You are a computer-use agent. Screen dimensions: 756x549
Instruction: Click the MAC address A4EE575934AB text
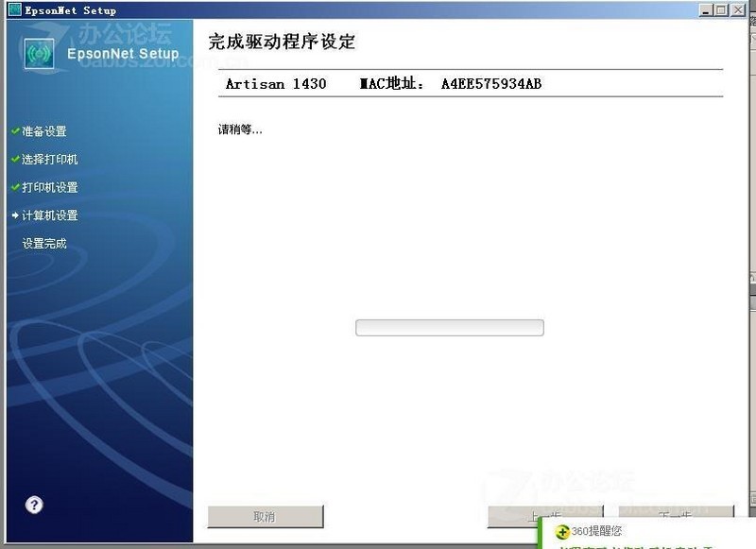490,83
